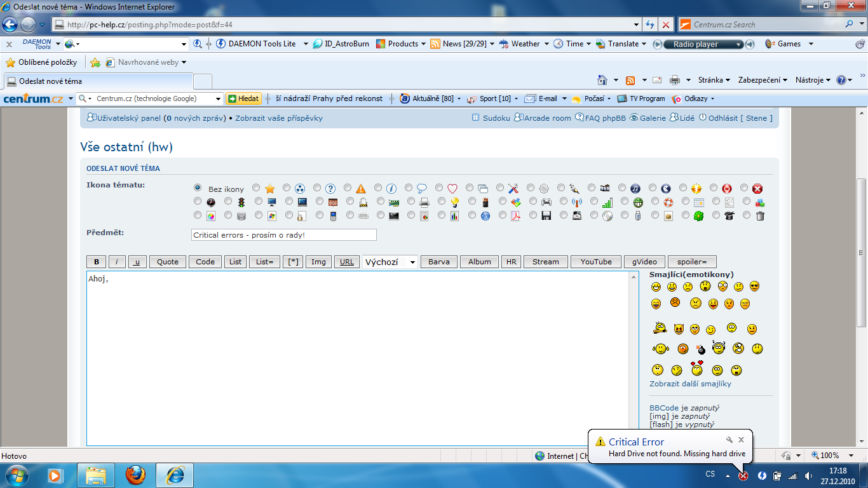Open the Zabezpečení menu
This screenshot has height=488, width=868.
click(763, 80)
